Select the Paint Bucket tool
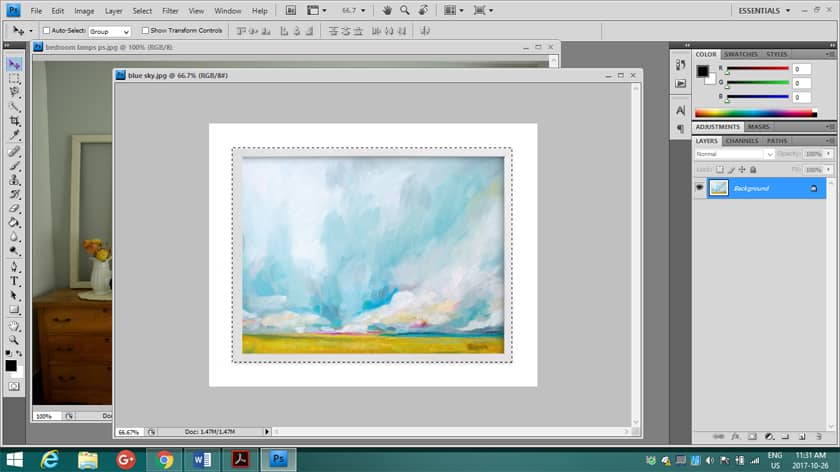840x472 pixels. [x=14, y=222]
